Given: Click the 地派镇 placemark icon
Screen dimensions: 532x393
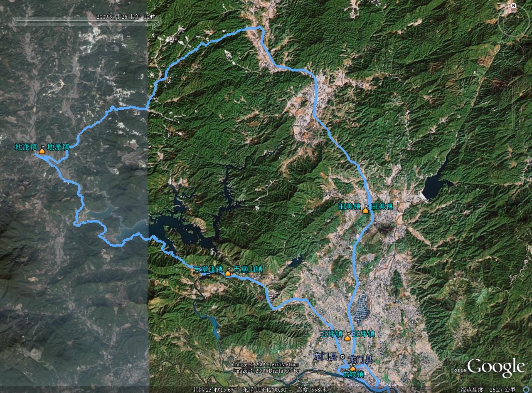Looking at the screenshot, I should coord(42,151).
